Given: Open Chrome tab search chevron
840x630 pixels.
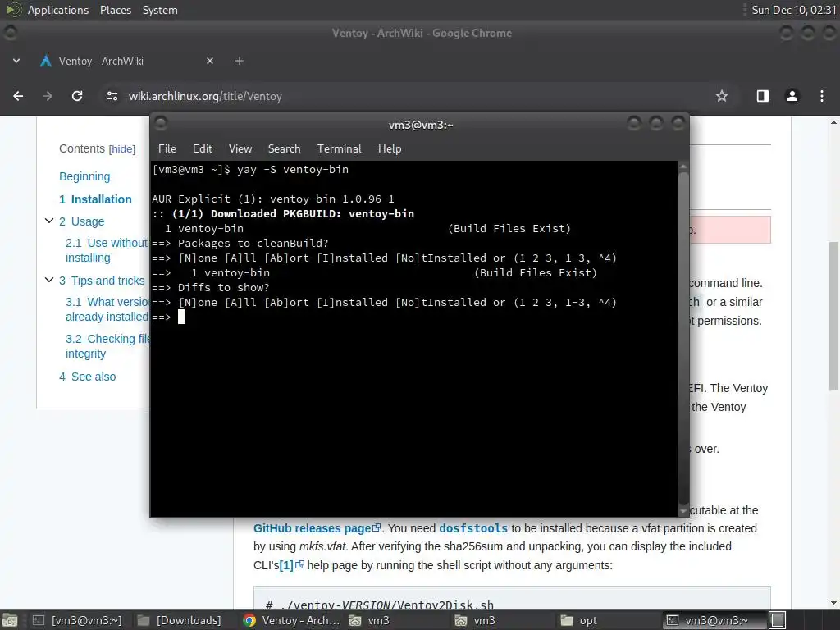Looking at the screenshot, I should (16, 61).
